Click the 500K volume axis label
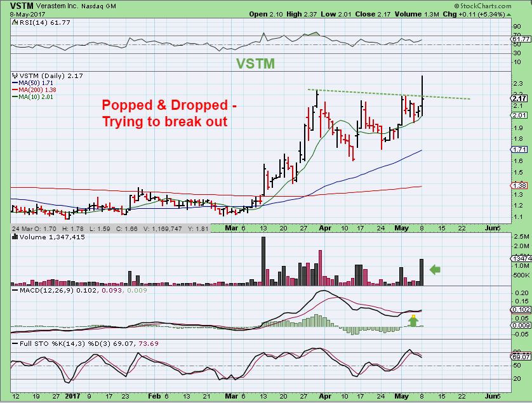 [521, 275]
